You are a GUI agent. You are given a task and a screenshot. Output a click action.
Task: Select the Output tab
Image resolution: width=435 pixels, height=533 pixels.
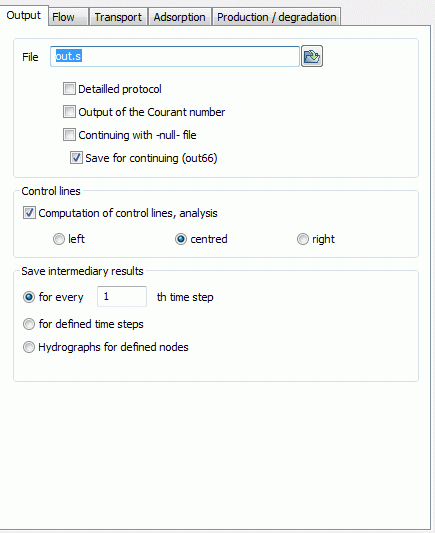(x=24, y=16)
